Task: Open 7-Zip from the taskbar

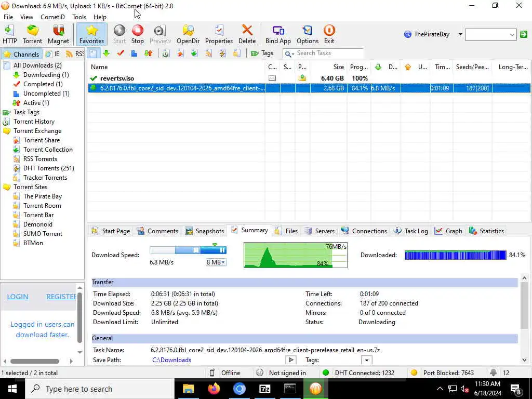Action: click(x=264, y=389)
